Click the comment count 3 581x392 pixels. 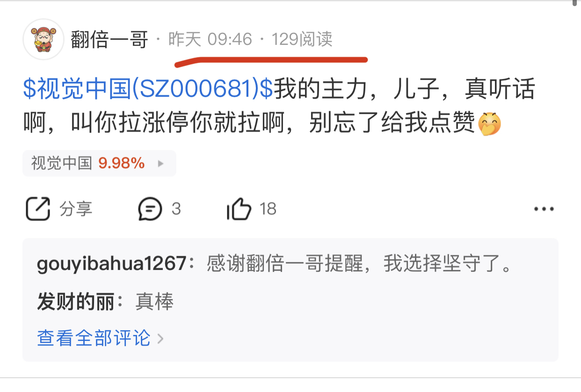coord(176,209)
